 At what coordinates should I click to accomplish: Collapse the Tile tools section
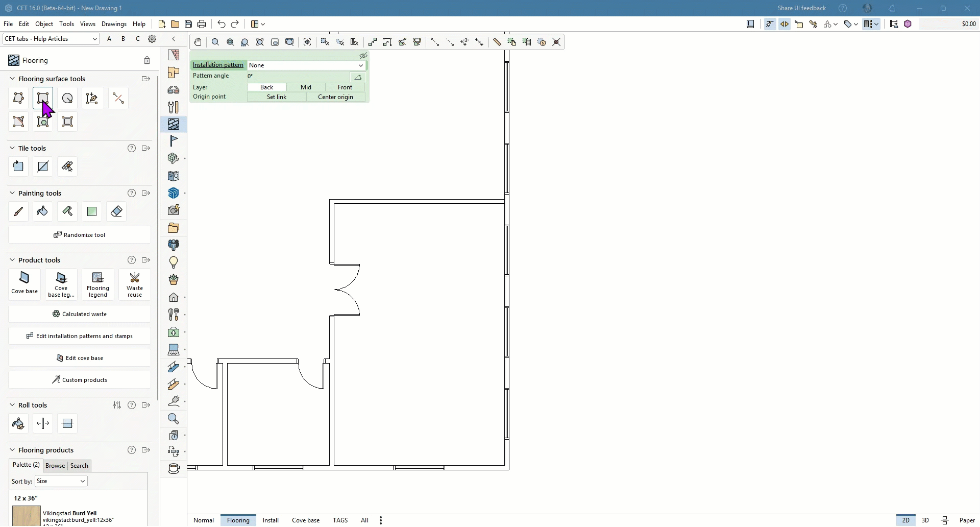(12, 148)
